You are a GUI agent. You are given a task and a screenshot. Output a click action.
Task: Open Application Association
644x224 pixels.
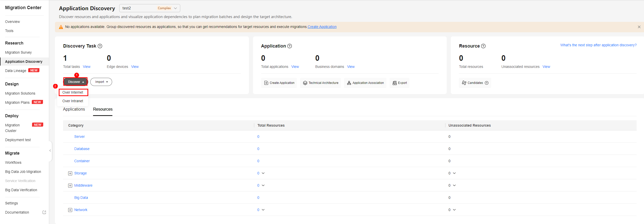click(365, 83)
